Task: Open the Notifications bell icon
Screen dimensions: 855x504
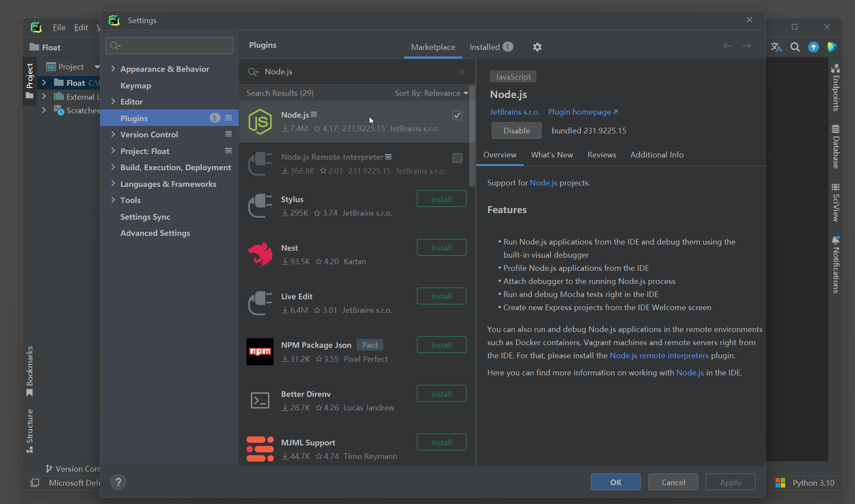Action: coord(835,240)
